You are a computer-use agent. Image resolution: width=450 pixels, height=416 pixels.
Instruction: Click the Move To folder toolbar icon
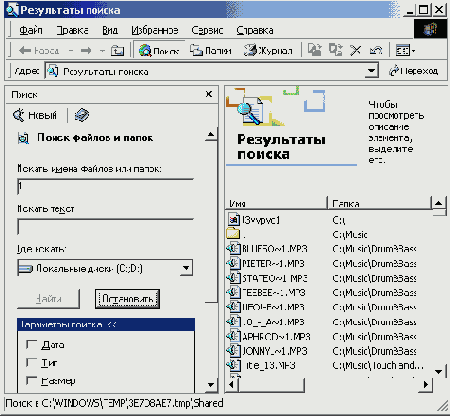[314, 50]
